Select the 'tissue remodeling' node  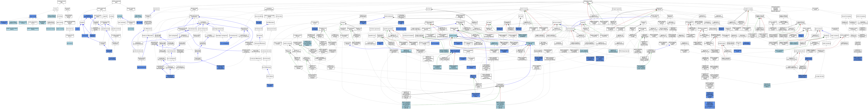pos(259,16)
